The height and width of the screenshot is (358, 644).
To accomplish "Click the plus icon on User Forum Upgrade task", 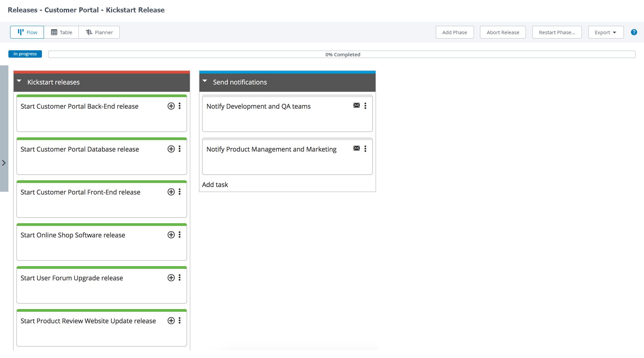I will pos(171,278).
